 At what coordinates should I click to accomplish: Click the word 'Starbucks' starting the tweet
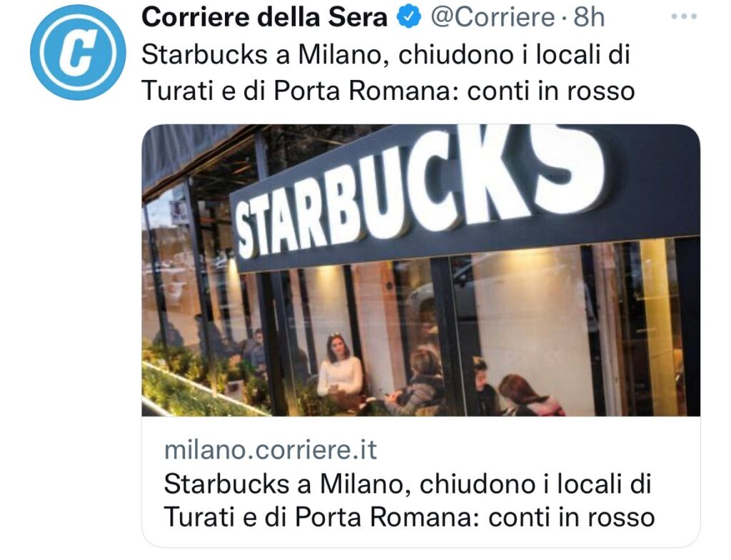tap(204, 55)
